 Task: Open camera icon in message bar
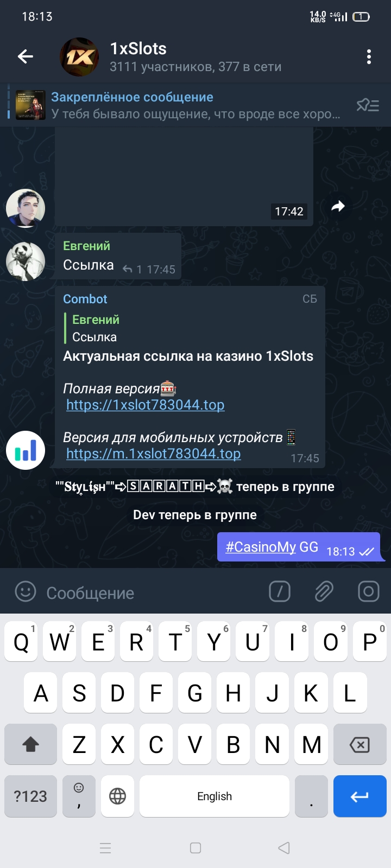coord(368,592)
